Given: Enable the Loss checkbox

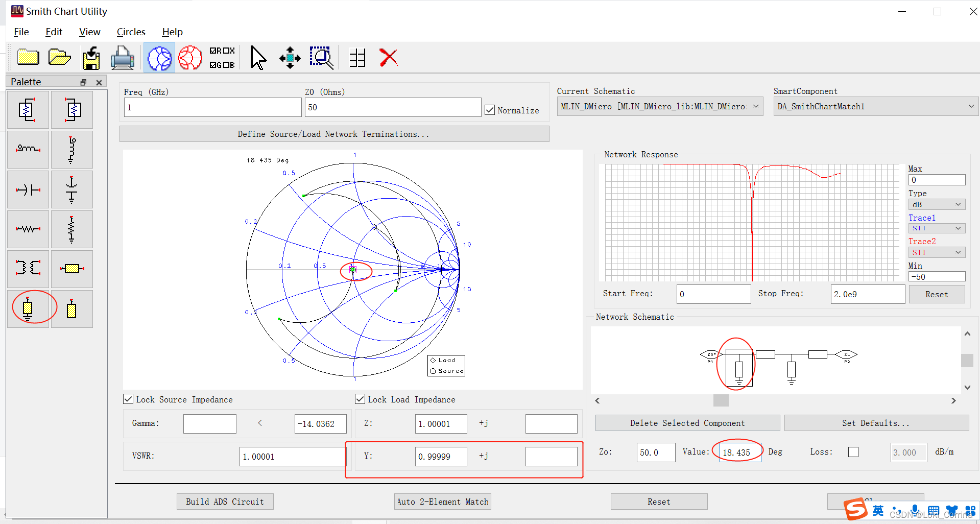Looking at the screenshot, I should click(x=853, y=452).
